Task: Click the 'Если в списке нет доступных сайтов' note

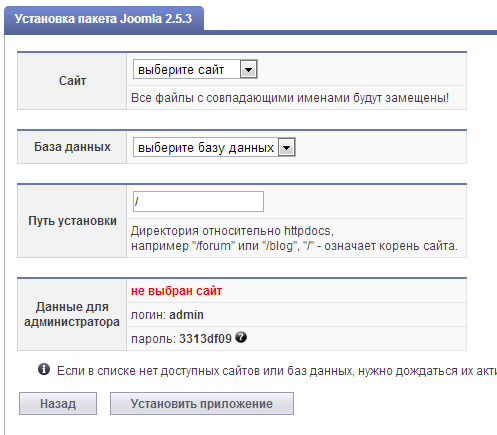Action: pos(277,371)
